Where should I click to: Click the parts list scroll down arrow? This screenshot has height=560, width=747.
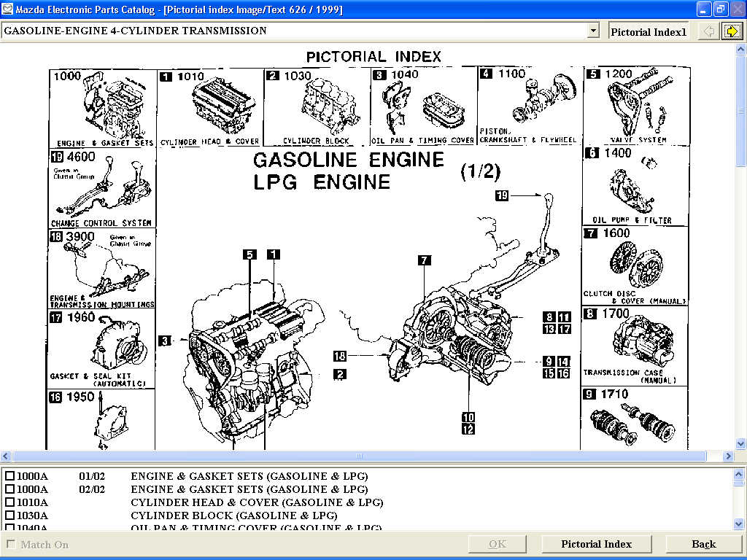[738, 524]
